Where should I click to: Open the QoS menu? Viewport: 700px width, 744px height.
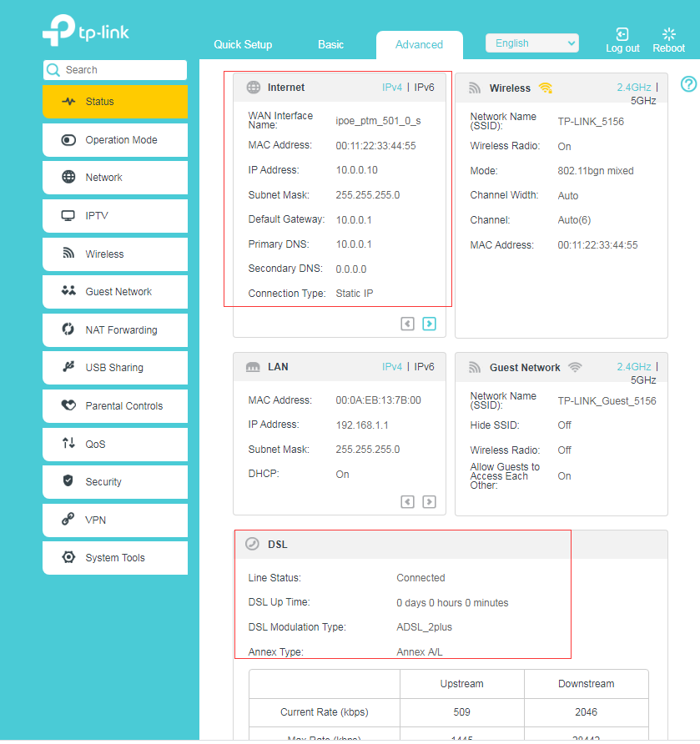[x=115, y=444]
